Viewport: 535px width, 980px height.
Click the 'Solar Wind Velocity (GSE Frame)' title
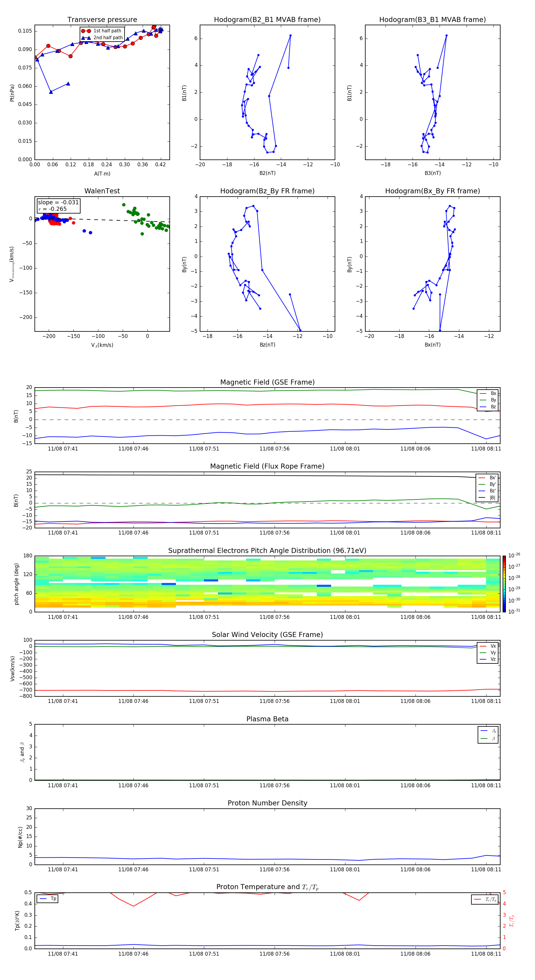(x=267, y=635)
